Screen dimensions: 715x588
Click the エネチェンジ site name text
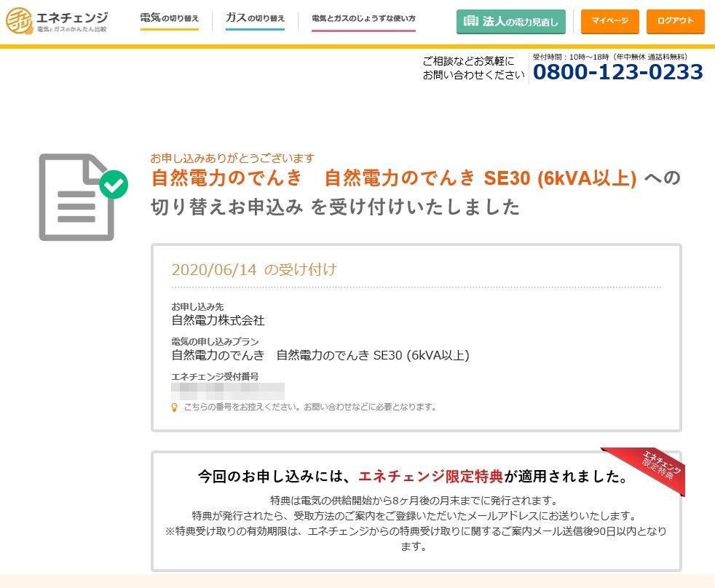pyautogui.click(x=72, y=17)
